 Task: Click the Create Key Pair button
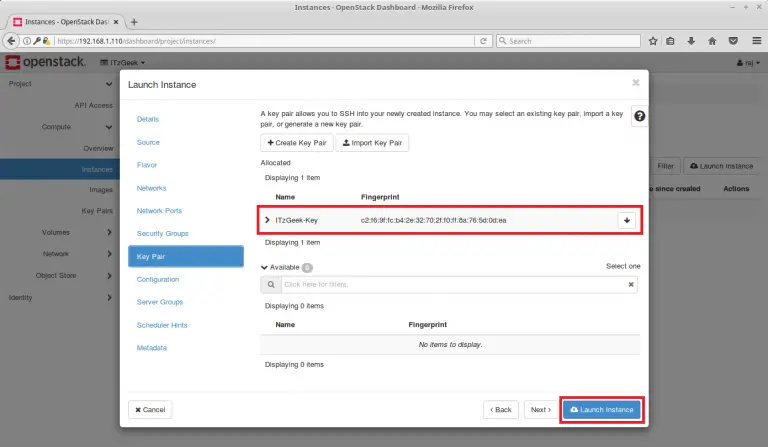(294, 143)
